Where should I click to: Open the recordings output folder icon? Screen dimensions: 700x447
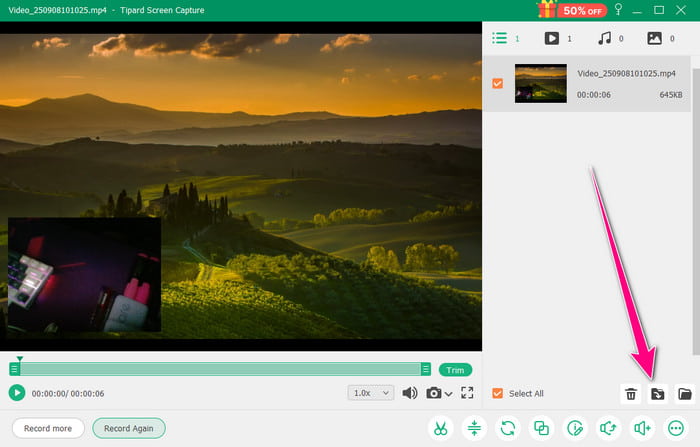pos(685,394)
